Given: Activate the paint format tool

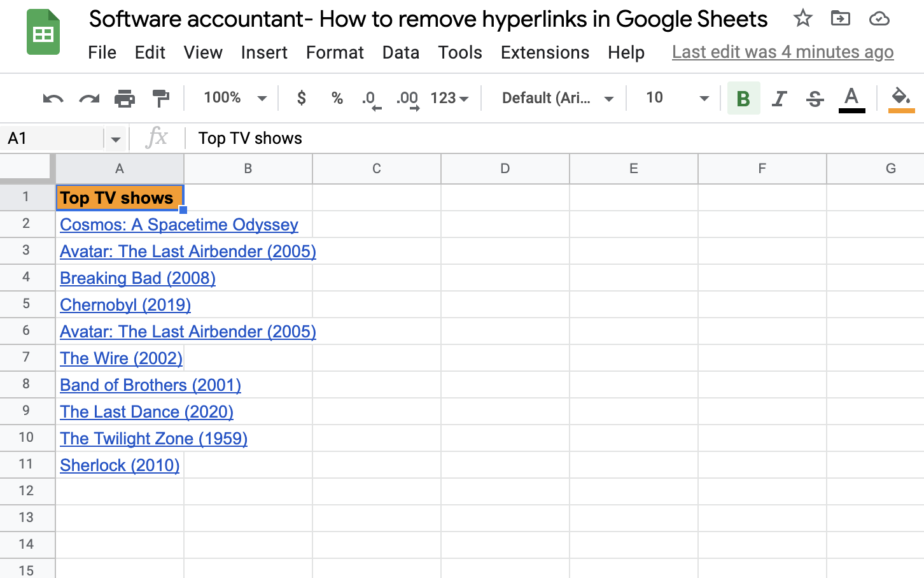Looking at the screenshot, I should (x=161, y=98).
